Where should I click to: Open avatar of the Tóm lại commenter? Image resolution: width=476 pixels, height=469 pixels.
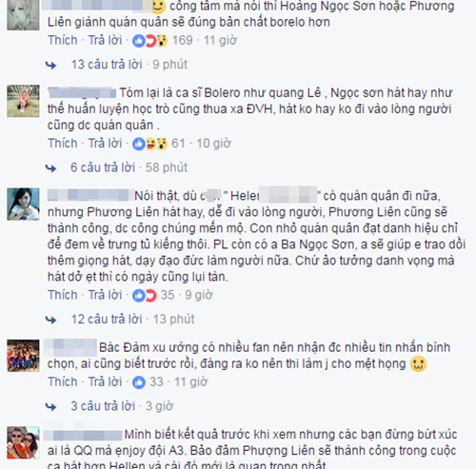click(x=23, y=101)
